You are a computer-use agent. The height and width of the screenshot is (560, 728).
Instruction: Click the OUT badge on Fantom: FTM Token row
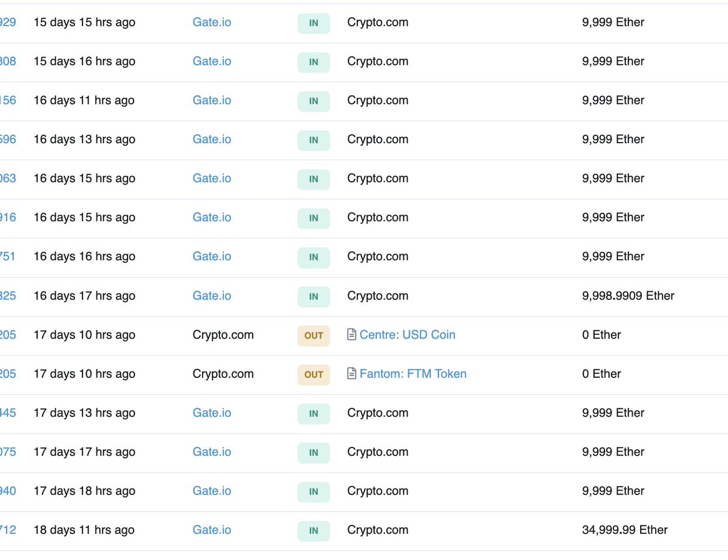tap(313, 375)
